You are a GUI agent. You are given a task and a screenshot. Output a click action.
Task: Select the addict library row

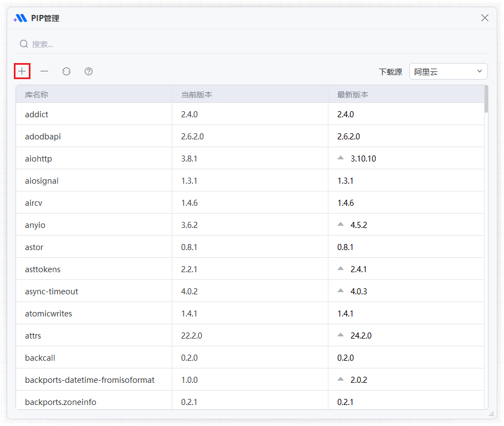250,114
